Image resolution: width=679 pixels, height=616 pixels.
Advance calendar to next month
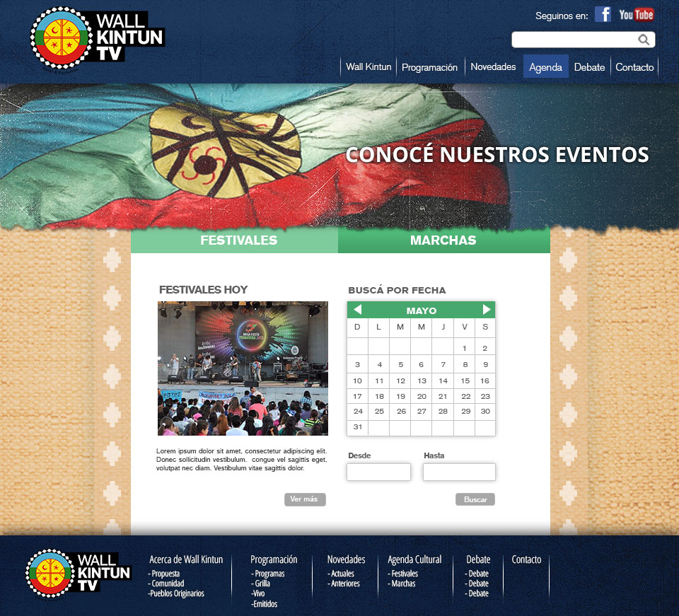(x=486, y=310)
